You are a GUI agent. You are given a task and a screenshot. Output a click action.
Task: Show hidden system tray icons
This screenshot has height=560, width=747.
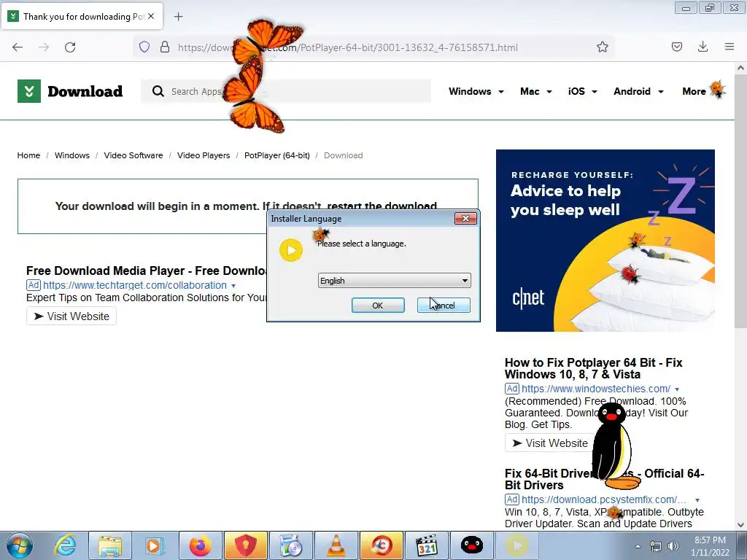click(x=638, y=546)
